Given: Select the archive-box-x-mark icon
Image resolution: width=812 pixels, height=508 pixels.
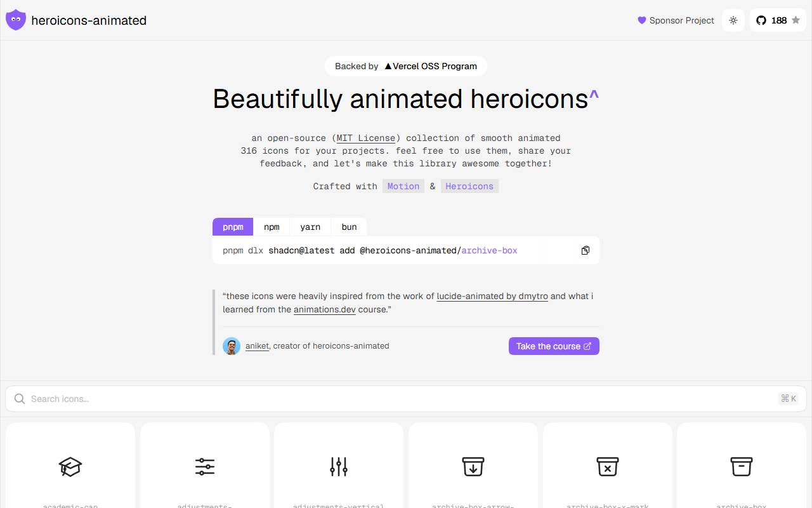Looking at the screenshot, I should 608,465.
